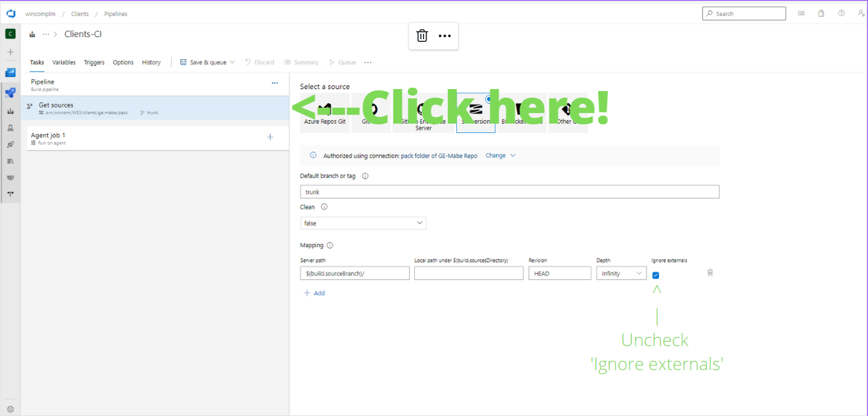This screenshot has height=416, width=868.
Task: Click the Search box in the header
Action: [x=744, y=13]
